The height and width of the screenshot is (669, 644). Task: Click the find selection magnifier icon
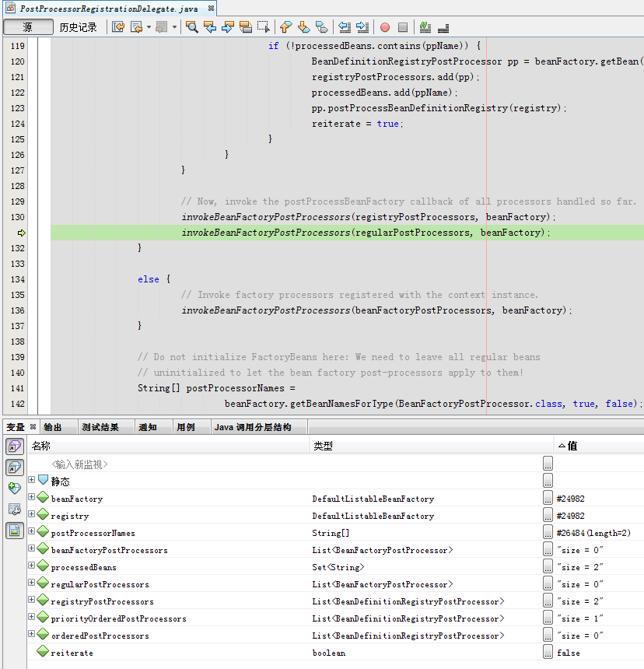(192, 27)
